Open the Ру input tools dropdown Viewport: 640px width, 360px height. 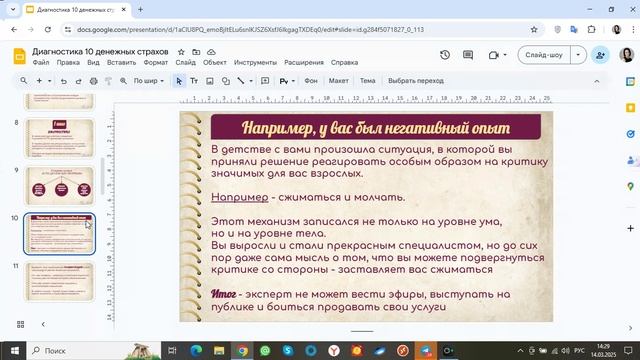[x=287, y=81]
